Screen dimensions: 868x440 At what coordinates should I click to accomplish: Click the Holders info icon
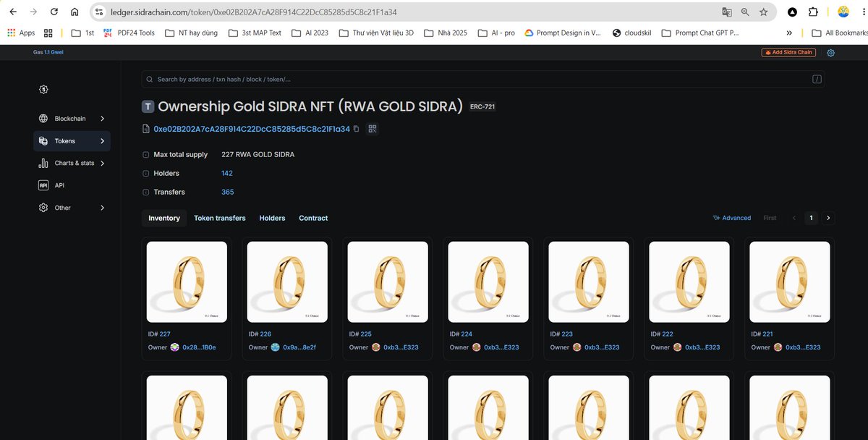click(x=145, y=174)
